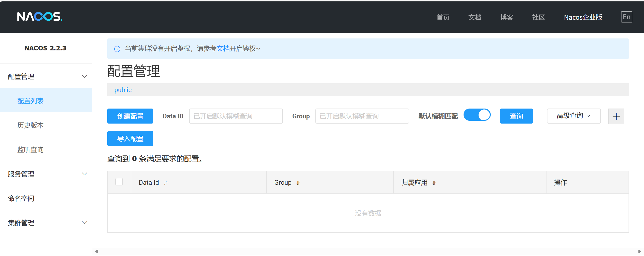Click the Data ID search input field
The height and width of the screenshot is (256, 644).
(236, 116)
